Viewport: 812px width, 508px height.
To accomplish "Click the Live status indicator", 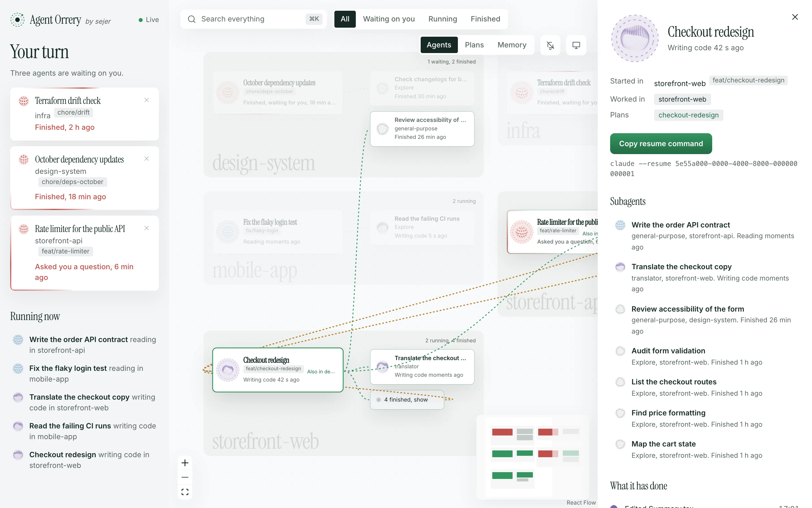I will (149, 20).
